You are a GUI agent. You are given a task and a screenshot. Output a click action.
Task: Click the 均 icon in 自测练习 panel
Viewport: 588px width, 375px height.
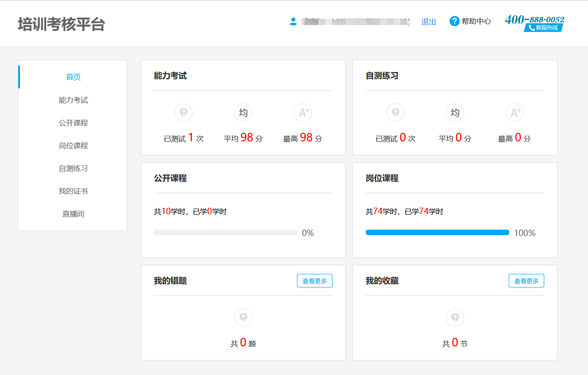455,113
